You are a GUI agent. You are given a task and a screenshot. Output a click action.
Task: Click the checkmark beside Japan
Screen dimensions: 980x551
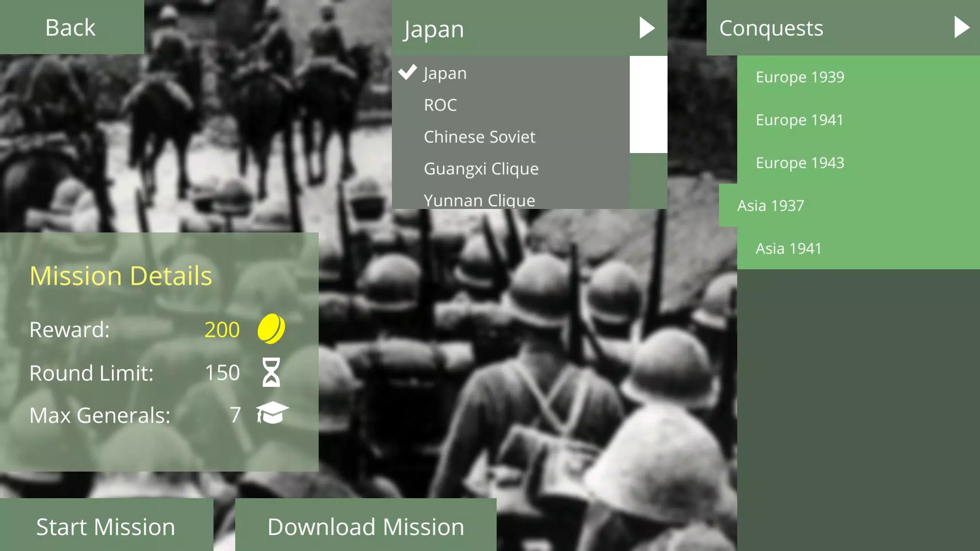tap(407, 72)
